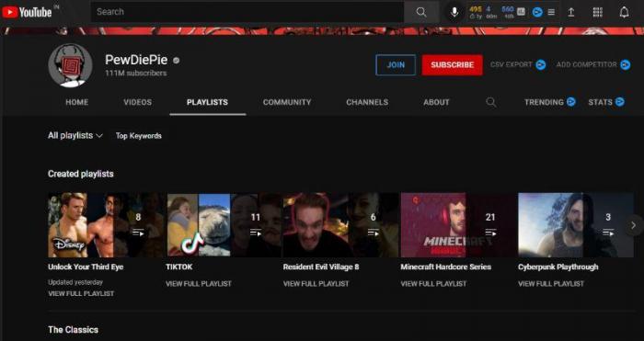Open the TIKTOK playlist thumbnail

coord(223,225)
